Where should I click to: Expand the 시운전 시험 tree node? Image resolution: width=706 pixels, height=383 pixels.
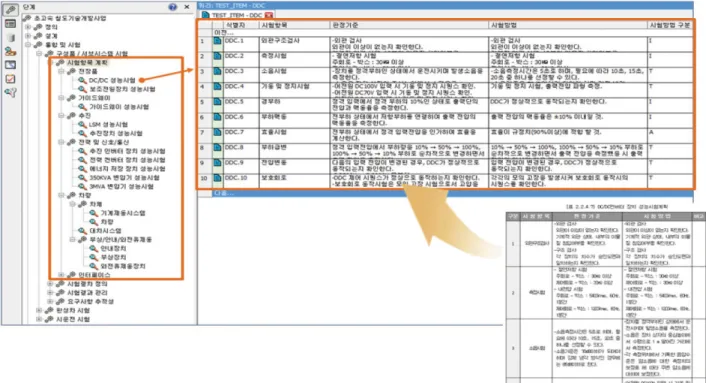coord(39,319)
